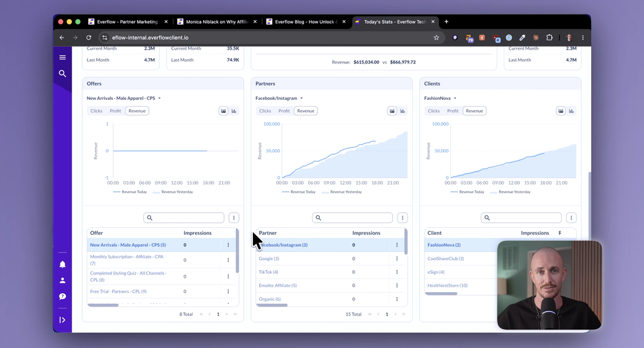644x348 pixels.
Task: Open the Facebook/Instagram partner dropdown
Action: (279, 99)
